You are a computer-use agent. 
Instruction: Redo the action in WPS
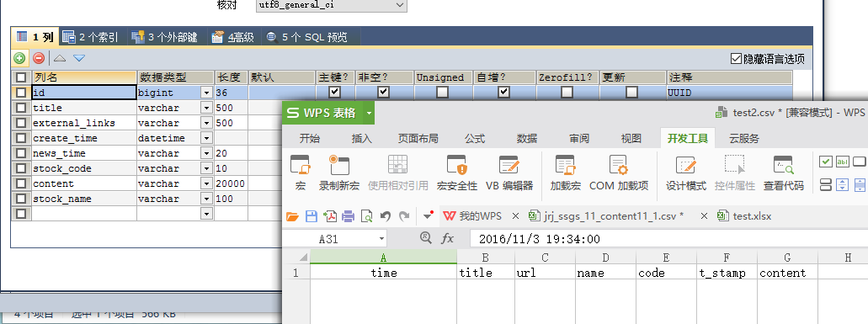[404, 216]
